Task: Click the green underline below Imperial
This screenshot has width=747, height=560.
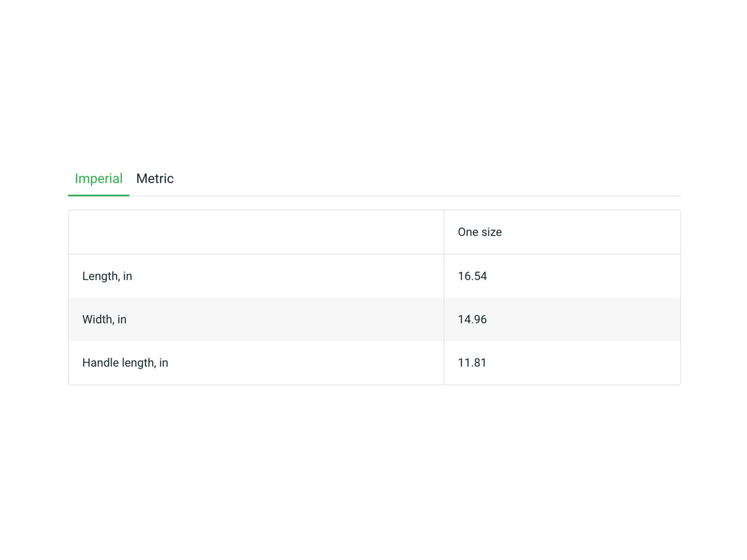Action: [99, 195]
